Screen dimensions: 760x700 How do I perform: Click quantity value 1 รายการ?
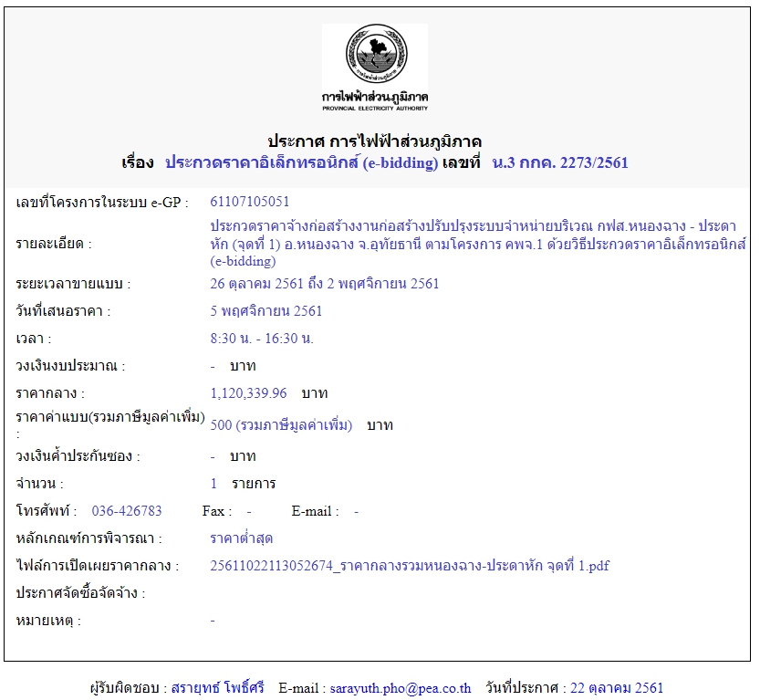tap(244, 484)
